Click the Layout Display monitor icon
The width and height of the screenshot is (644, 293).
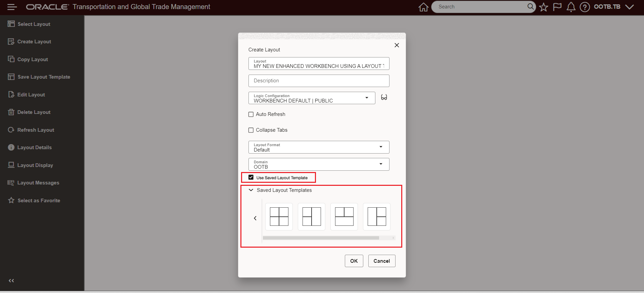[11, 165]
